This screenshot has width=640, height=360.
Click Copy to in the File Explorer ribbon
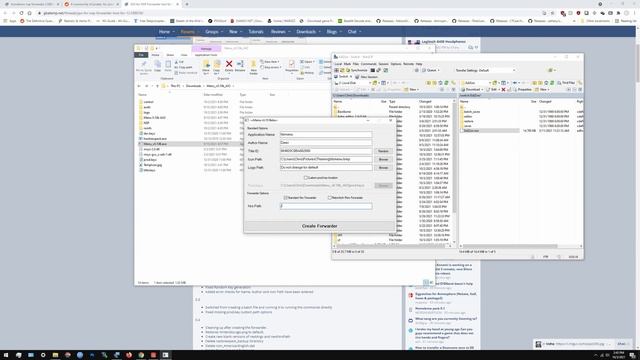pos(217,67)
